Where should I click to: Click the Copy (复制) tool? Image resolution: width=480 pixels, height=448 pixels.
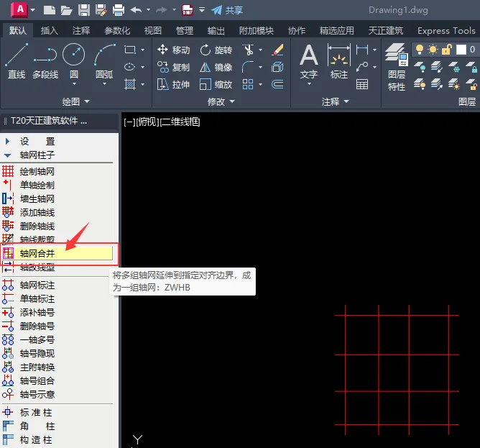(x=174, y=67)
